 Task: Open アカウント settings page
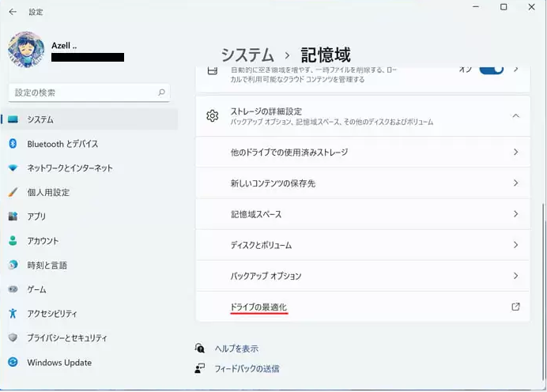(x=89, y=240)
